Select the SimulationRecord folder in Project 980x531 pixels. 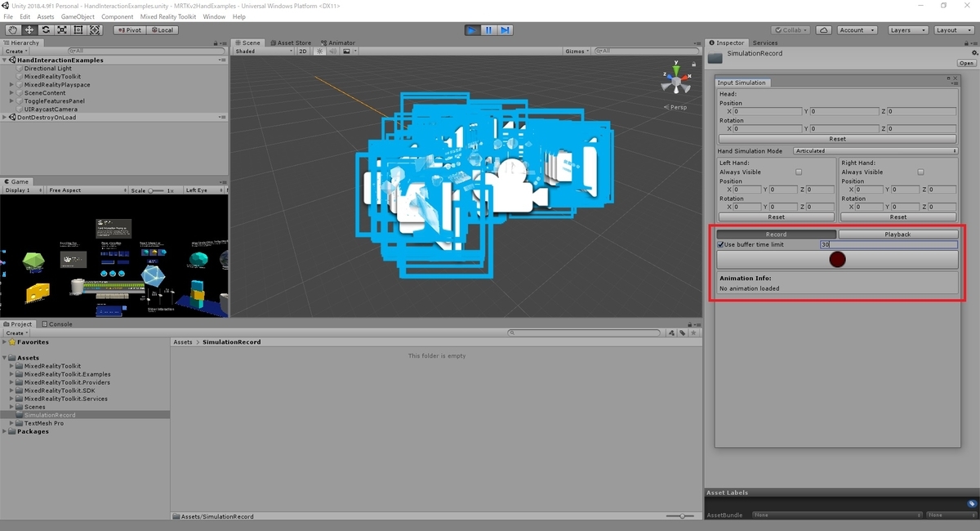coord(49,415)
